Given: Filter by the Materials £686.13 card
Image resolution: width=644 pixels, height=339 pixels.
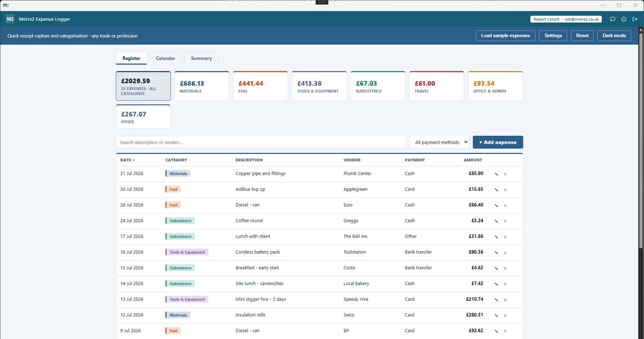Looking at the screenshot, I should 202,86.
